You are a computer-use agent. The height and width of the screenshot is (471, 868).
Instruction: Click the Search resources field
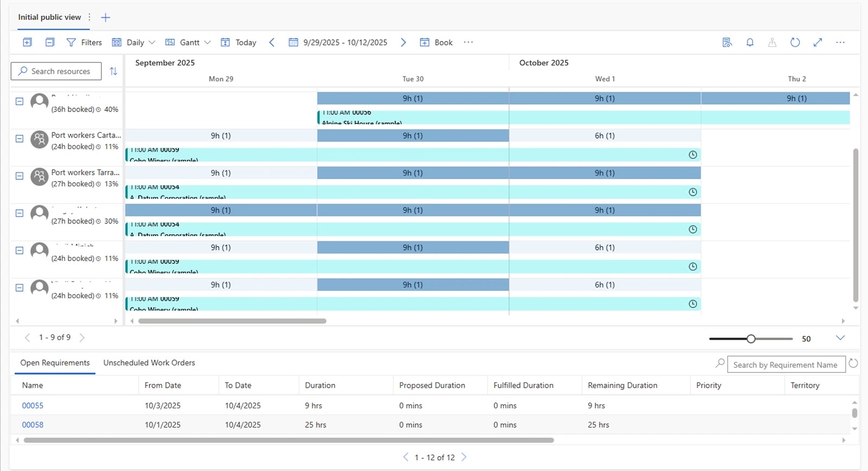coord(56,71)
